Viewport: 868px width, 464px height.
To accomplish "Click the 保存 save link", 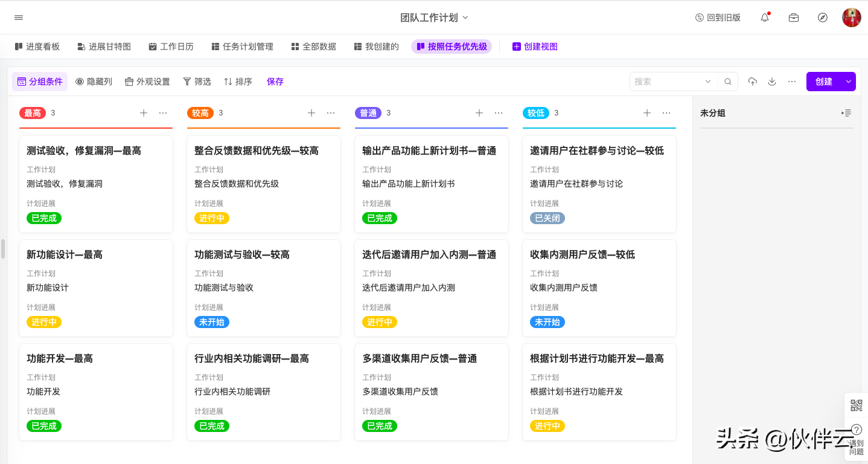I will [275, 82].
